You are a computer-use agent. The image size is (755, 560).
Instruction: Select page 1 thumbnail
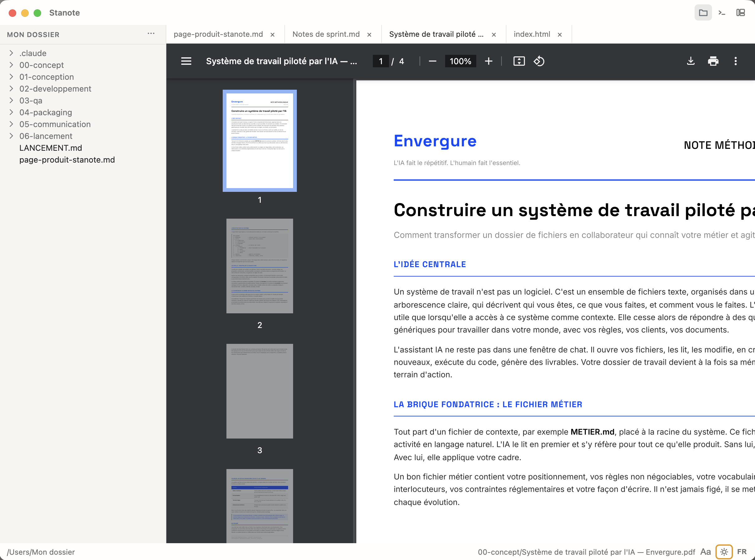260,141
